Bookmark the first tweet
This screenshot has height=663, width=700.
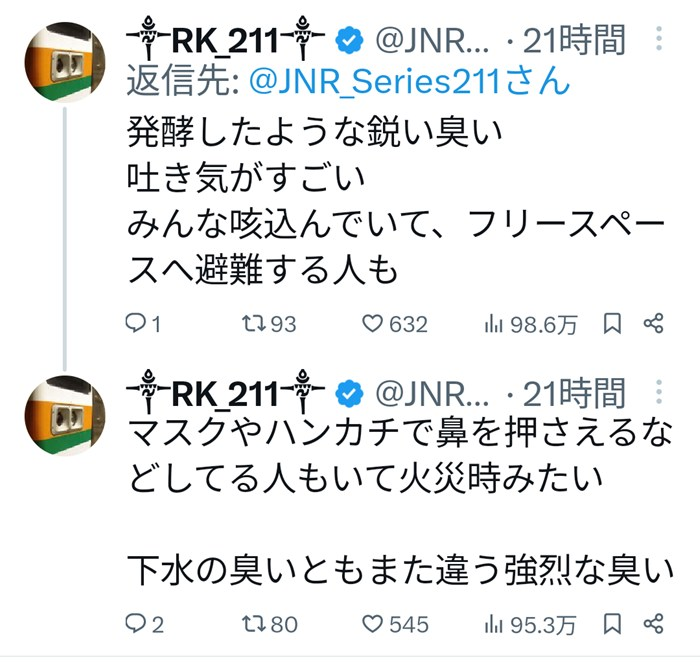[x=612, y=324]
